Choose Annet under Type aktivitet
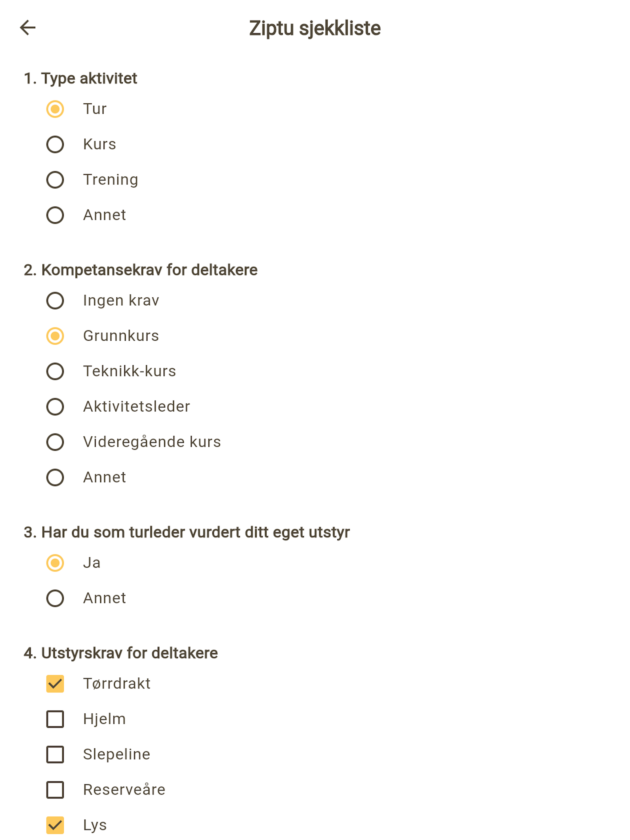The width and height of the screenshot is (630, 840). tap(55, 215)
